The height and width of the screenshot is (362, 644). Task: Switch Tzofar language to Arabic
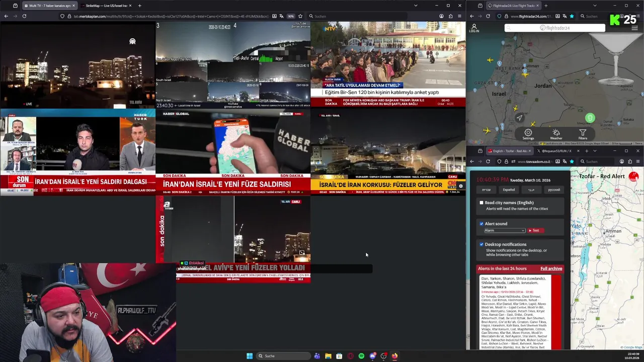tap(531, 190)
